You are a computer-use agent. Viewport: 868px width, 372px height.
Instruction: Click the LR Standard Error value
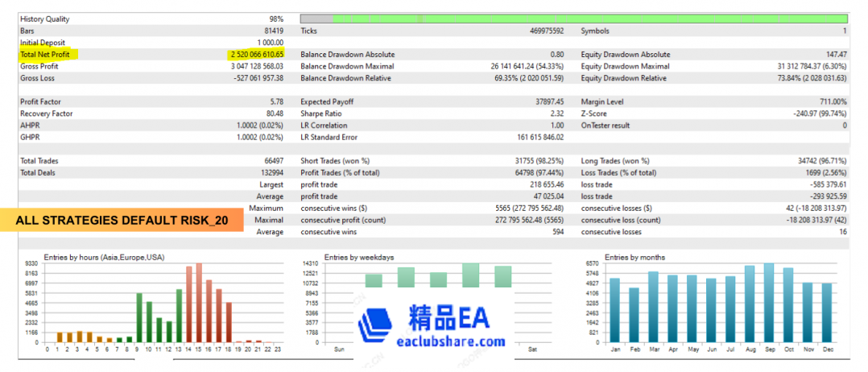point(541,137)
